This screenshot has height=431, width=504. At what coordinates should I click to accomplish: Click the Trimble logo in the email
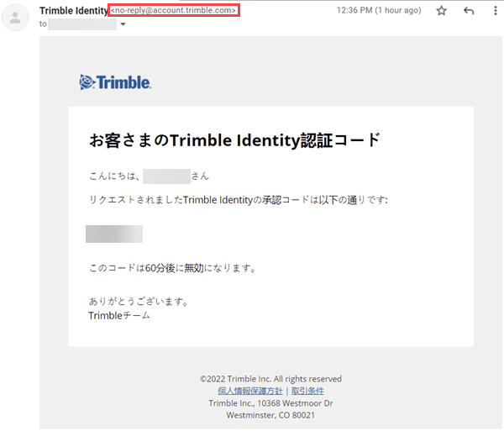point(115,82)
